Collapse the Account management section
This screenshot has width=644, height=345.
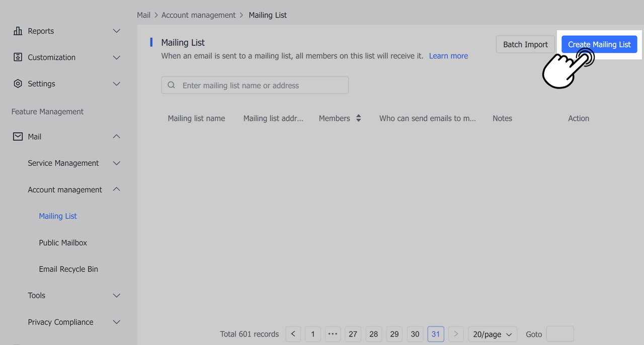click(x=117, y=189)
